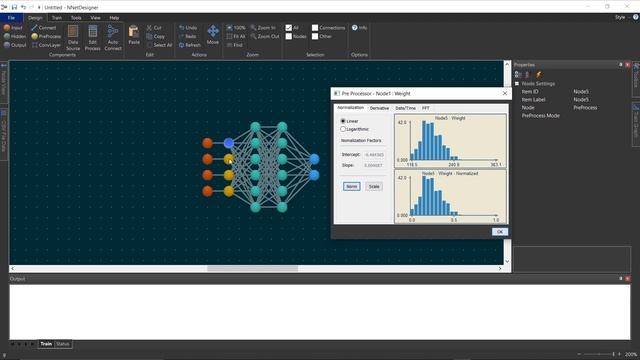Switch to the Train ribbon tab
Viewport: 640px width, 360px height.
57,18
